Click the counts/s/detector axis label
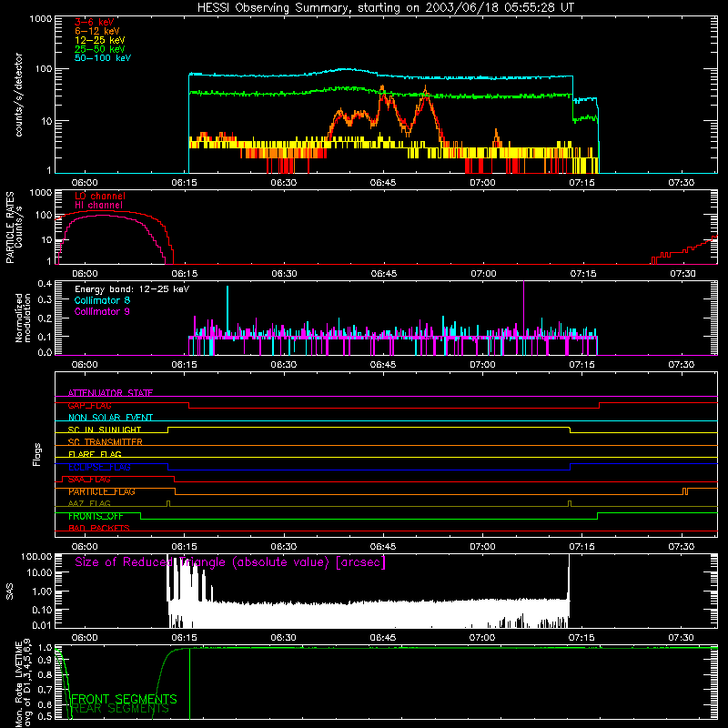Viewport: 728px width, 728px height. tap(18, 95)
